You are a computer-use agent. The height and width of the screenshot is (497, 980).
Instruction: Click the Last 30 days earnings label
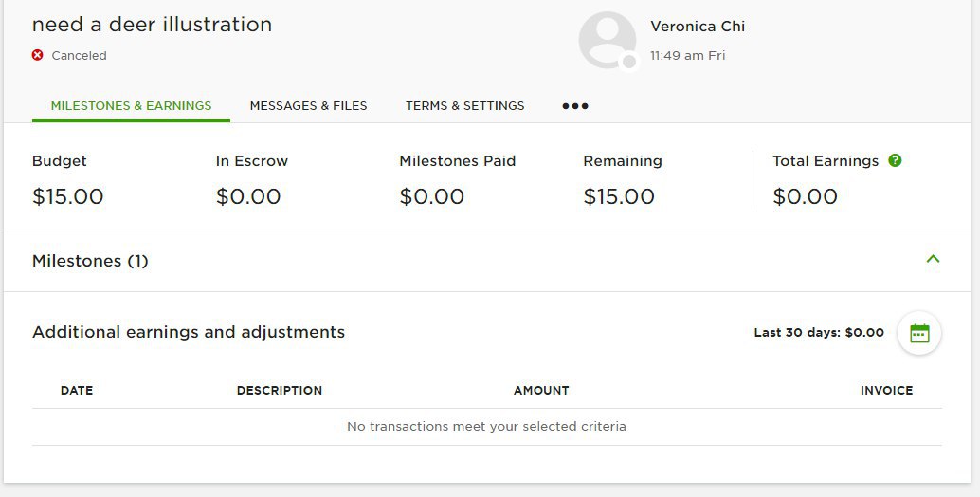pos(818,333)
